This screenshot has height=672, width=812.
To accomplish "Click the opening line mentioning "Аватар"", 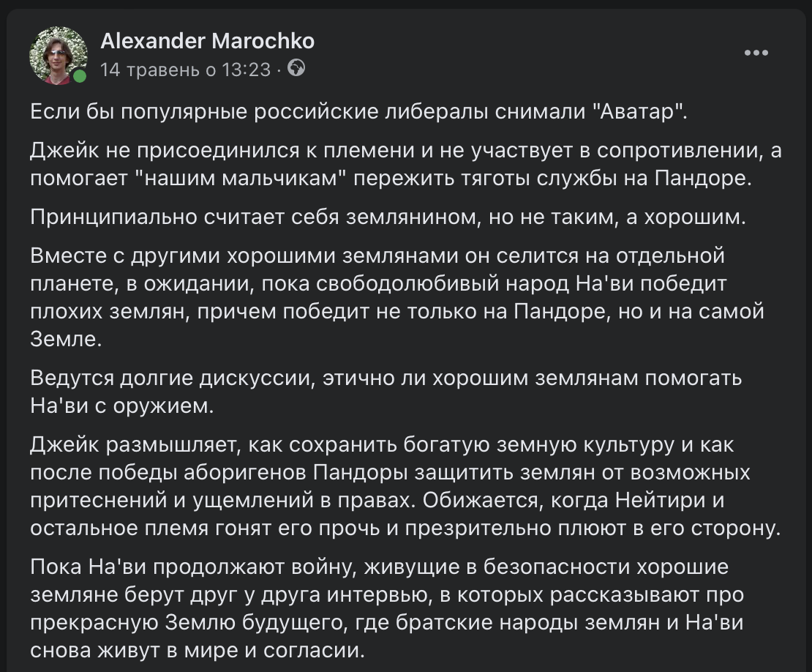I will (359, 113).
